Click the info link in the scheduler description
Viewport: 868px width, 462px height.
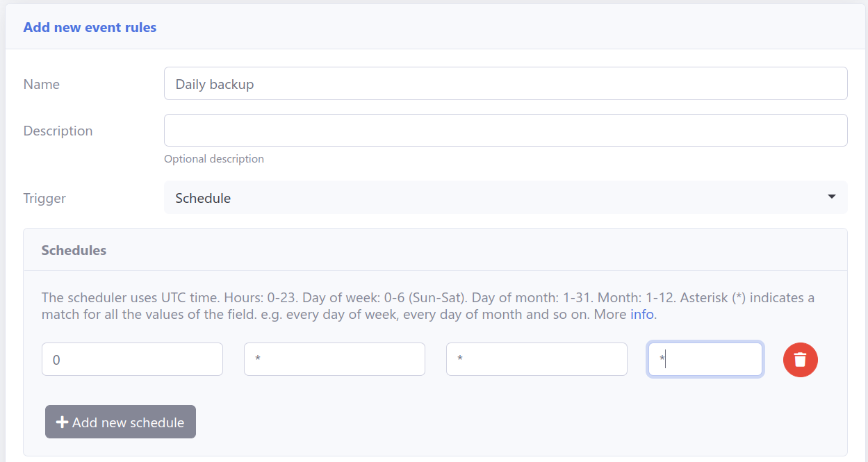pos(642,314)
